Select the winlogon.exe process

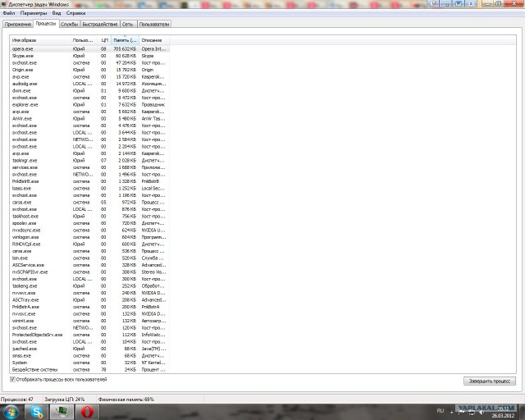89,237
